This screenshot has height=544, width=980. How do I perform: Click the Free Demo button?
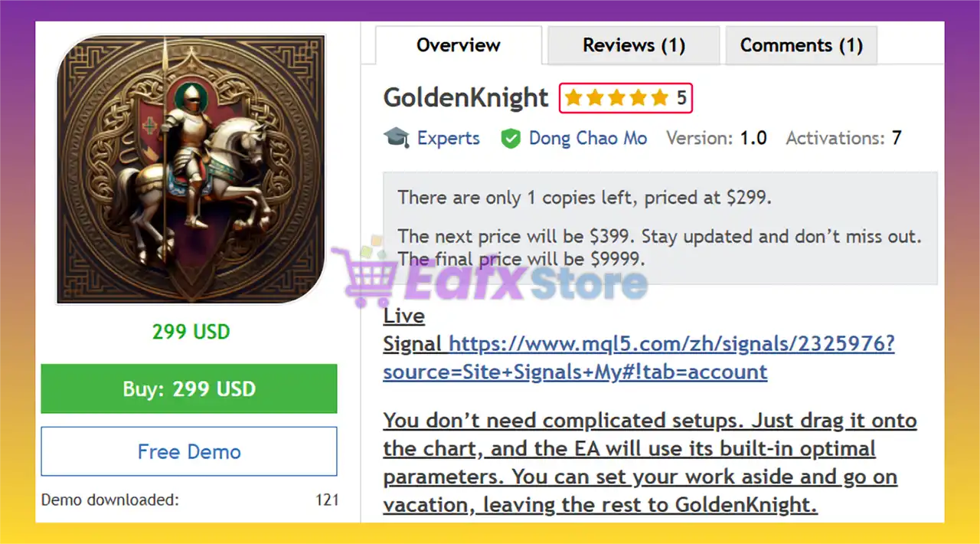pos(189,451)
